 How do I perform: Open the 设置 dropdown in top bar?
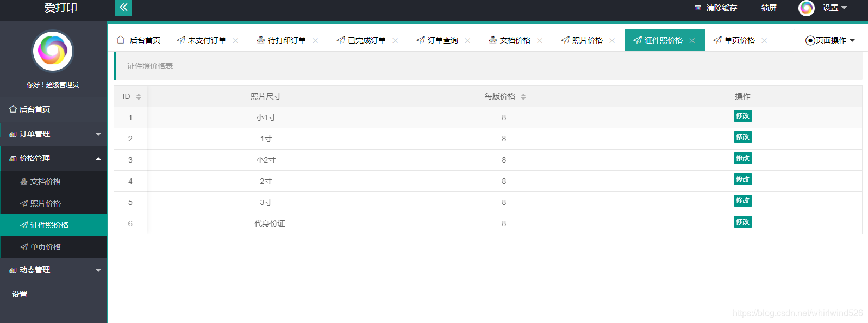click(834, 8)
